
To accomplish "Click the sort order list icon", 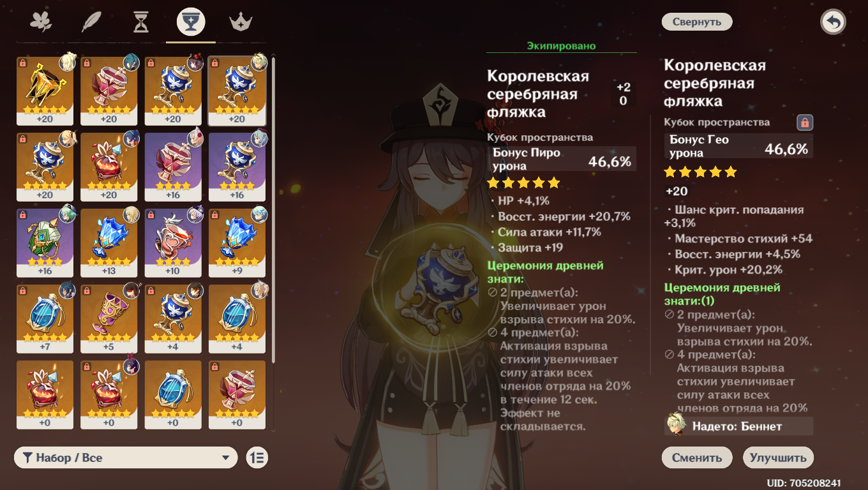I will (x=257, y=457).
